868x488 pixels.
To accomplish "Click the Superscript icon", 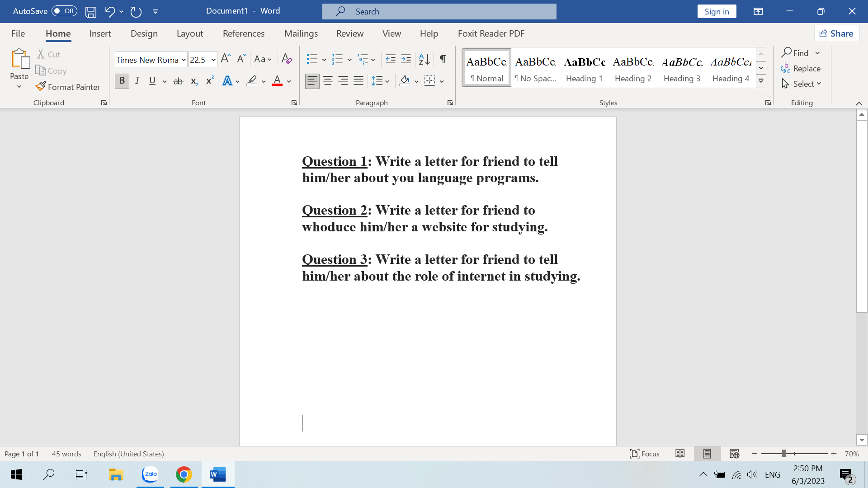I will point(209,81).
